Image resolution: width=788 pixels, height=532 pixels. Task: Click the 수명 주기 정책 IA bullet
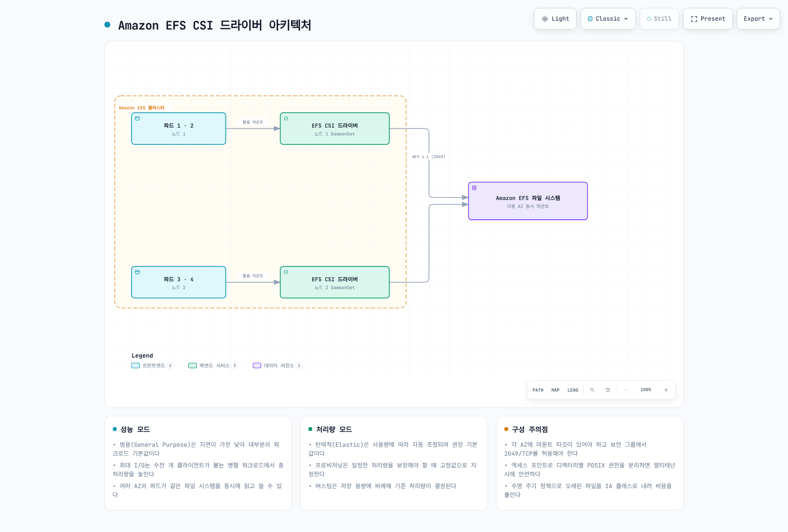589,490
